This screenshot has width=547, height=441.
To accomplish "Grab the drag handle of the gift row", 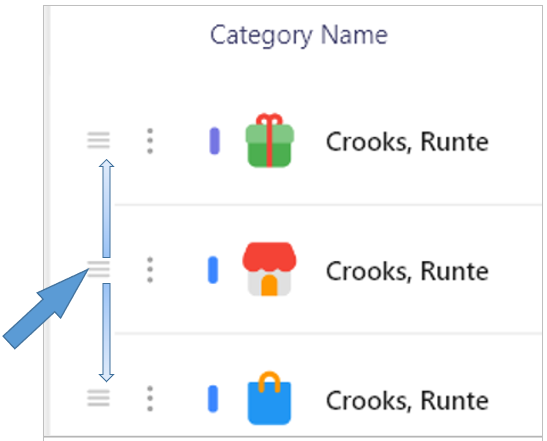I will (98, 140).
